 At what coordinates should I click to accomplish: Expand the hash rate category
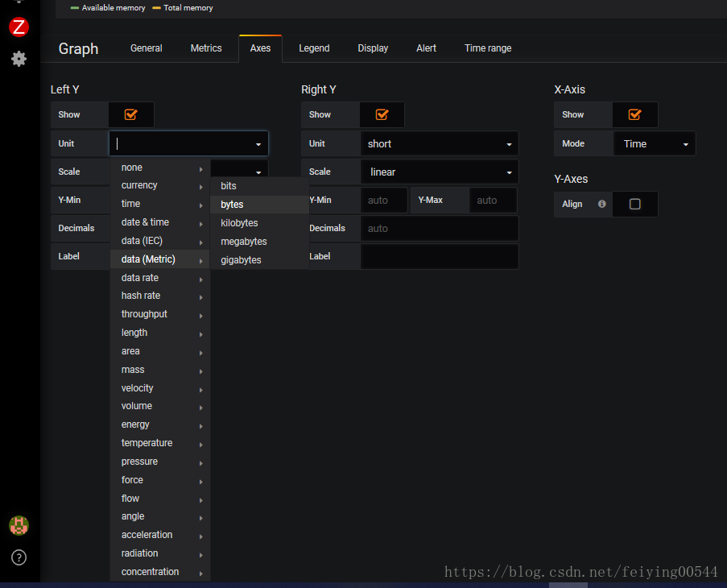pos(160,296)
